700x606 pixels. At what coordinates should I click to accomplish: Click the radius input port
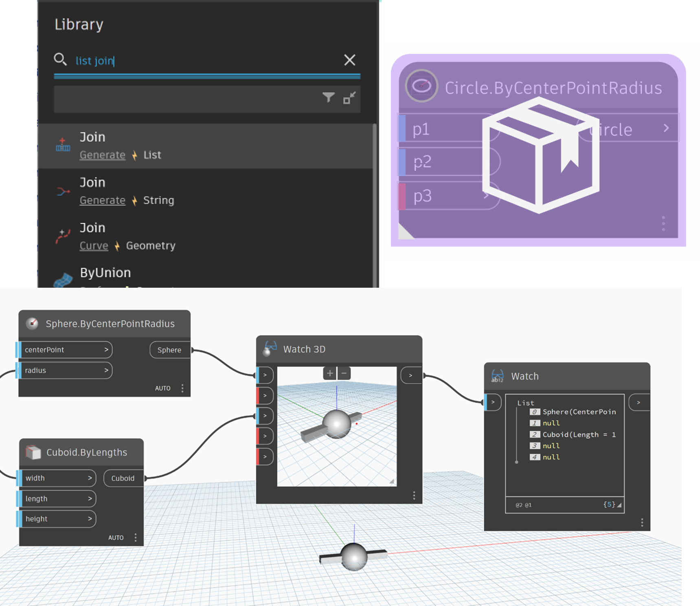[64, 370]
